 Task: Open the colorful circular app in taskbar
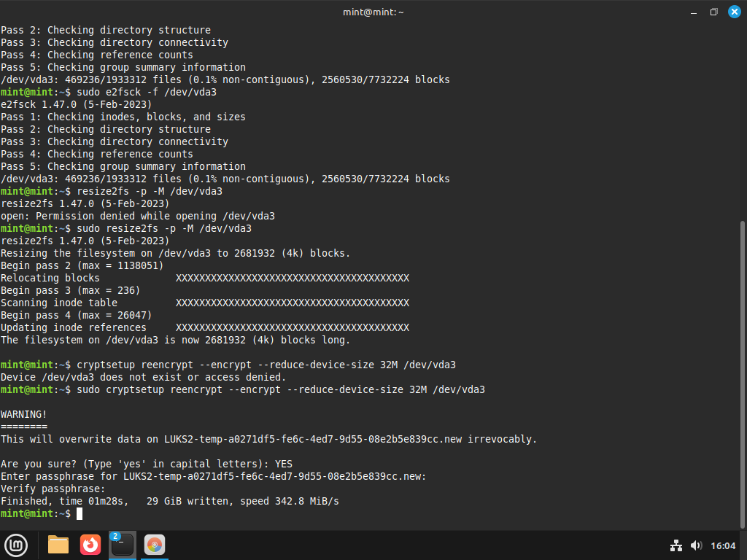point(154,545)
